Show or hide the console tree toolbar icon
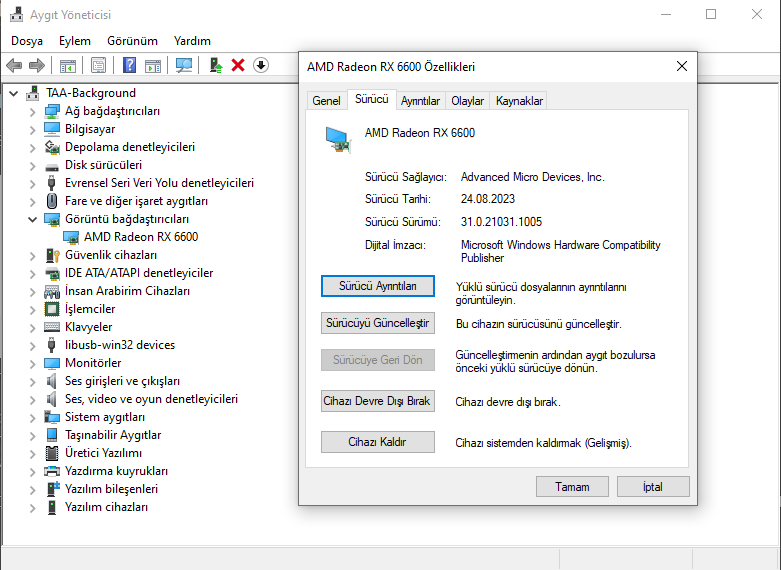Screen dimensions: 781x570 pyautogui.click(x=68, y=65)
